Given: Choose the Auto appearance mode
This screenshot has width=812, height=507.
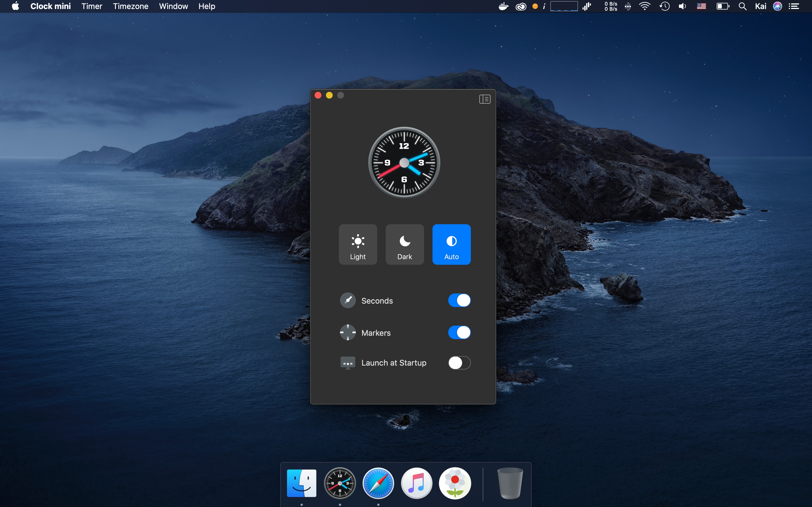Looking at the screenshot, I should tap(451, 244).
